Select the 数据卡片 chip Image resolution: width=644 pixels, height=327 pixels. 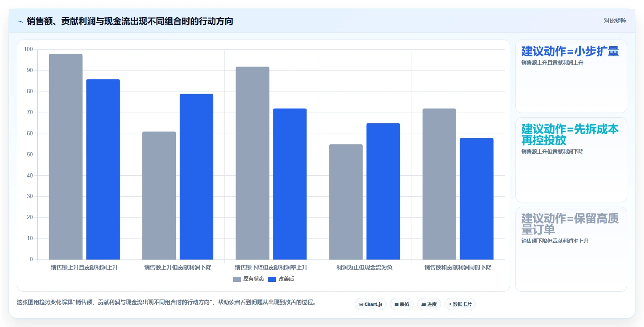click(460, 304)
